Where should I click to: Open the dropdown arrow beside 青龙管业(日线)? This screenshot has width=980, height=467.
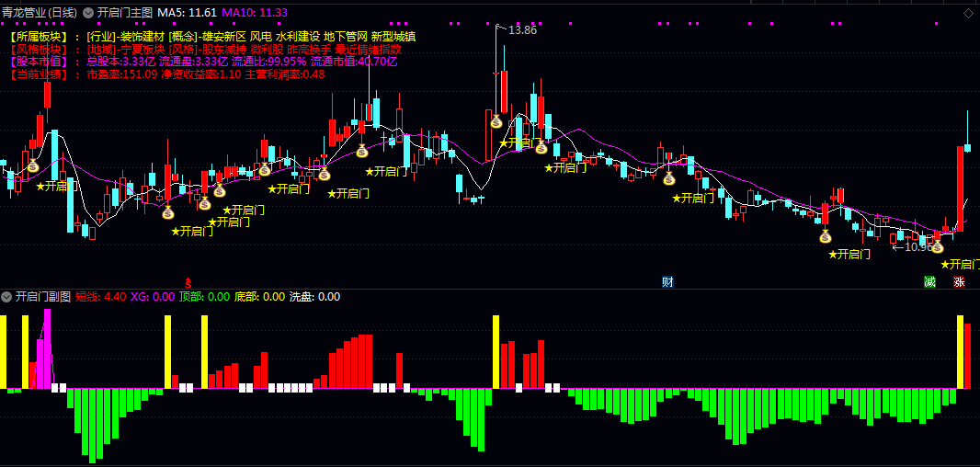(x=87, y=13)
